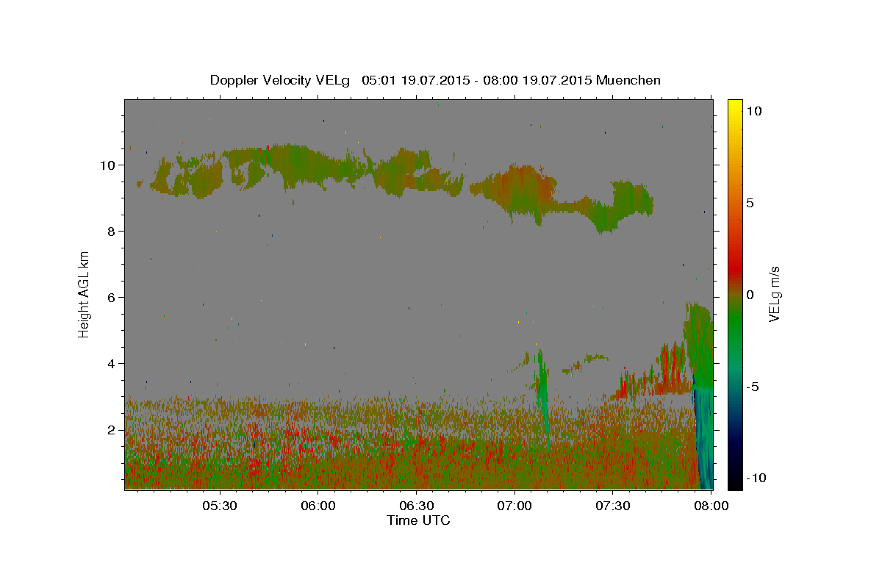The image size is (882, 588).
Task: Click the height tick label '10'
Action: point(107,165)
